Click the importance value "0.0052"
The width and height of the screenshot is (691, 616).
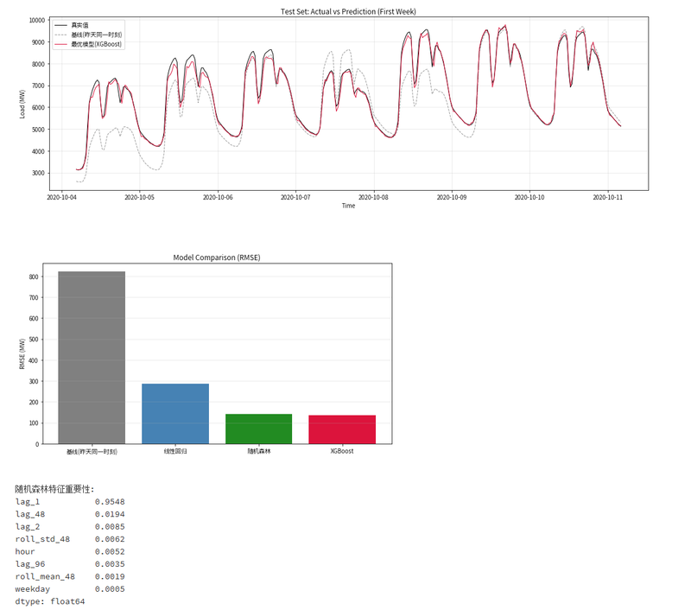110,551
